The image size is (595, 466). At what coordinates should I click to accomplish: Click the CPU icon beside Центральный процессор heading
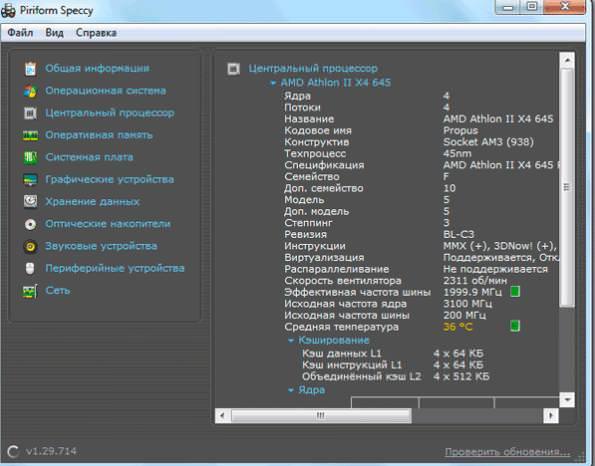click(x=233, y=69)
